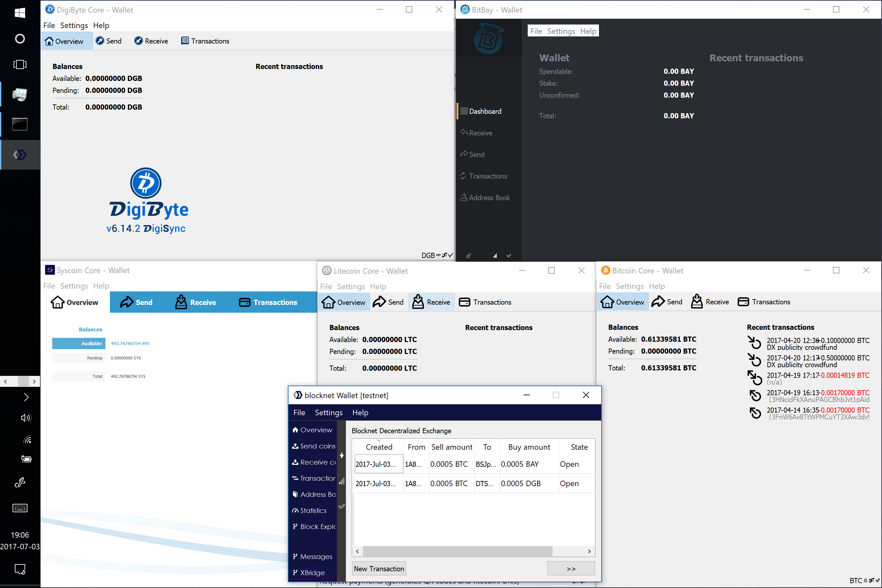Click DigiByte sync checkmark status icon
The height and width of the screenshot is (588, 882).
tap(451, 255)
